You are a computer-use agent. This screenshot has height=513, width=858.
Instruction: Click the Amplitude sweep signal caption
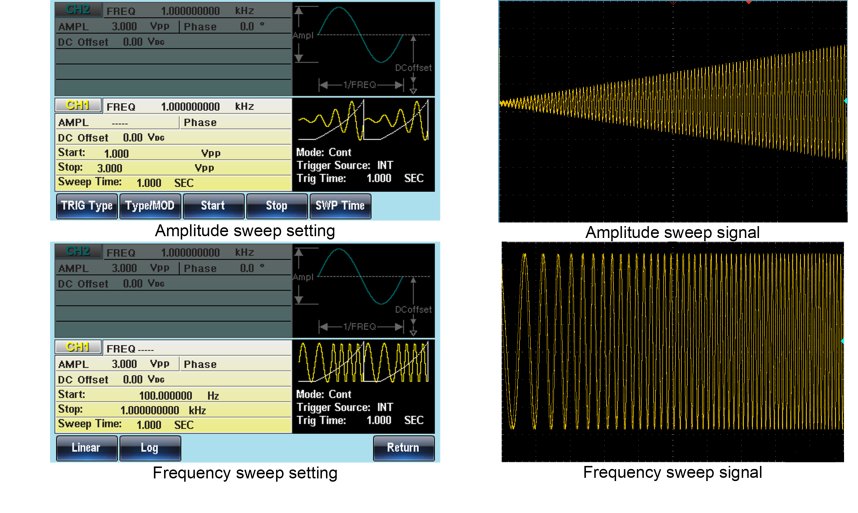(673, 232)
